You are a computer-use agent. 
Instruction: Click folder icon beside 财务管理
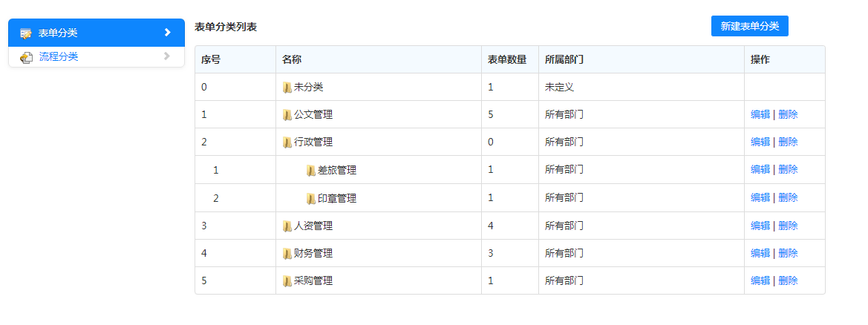[x=287, y=254]
